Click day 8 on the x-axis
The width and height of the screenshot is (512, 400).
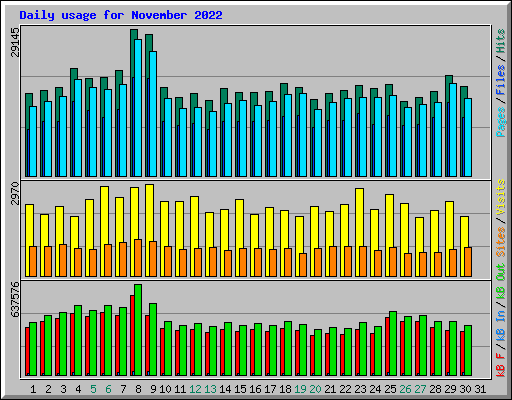point(138,389)
